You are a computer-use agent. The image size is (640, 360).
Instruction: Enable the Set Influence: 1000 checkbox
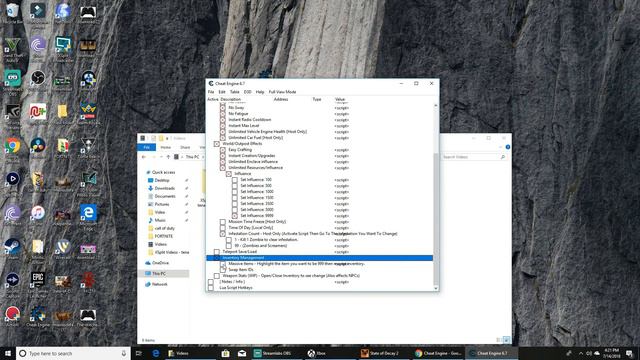(x=235, y=191)
